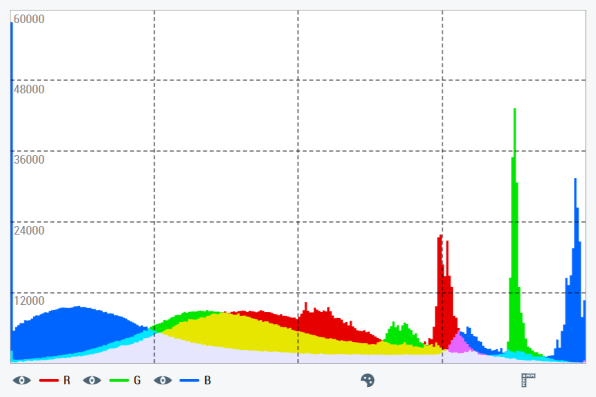The height and width of the screenshot is (397, 596).
Task: Click the 48000 axis label
Action: coord(29,89)
